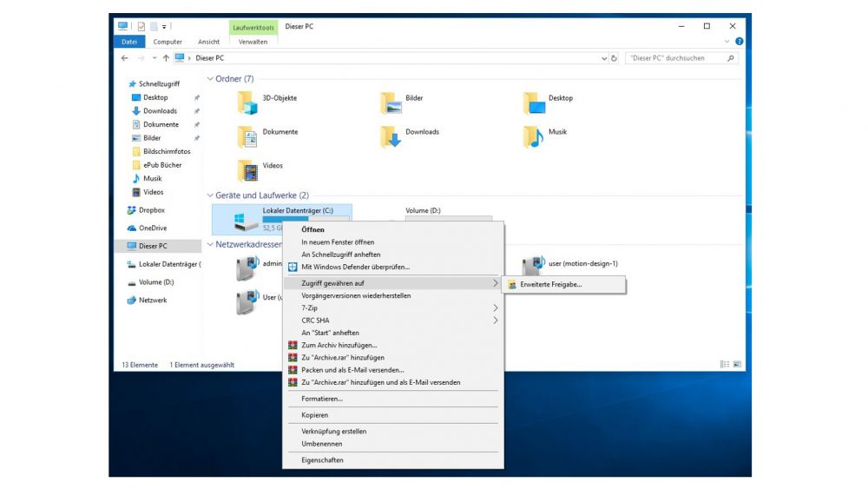Screen dimensions: 868x489
Task: Choose Eigenschaften from context menu
Action: 322,459
